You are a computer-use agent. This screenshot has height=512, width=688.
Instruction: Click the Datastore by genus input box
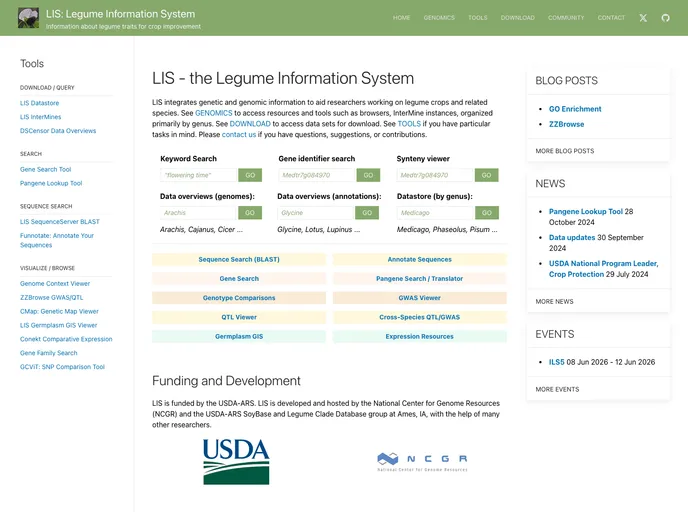click(x=435, y=213)
